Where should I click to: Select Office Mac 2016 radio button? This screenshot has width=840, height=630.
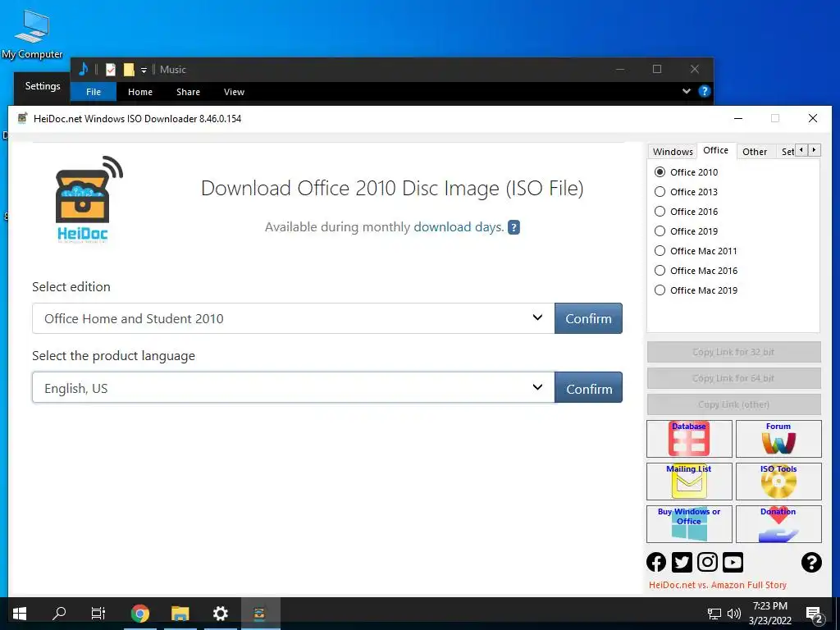tap(660, 271)
